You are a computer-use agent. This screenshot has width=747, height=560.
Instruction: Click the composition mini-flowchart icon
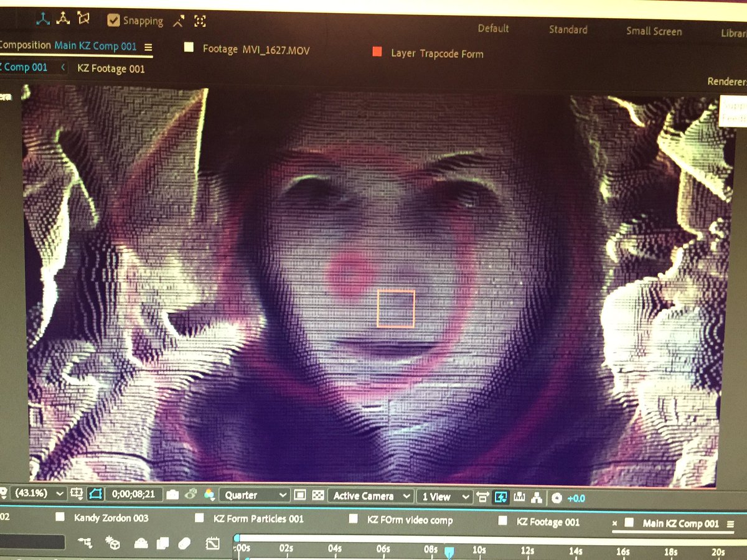coord(536,497)
